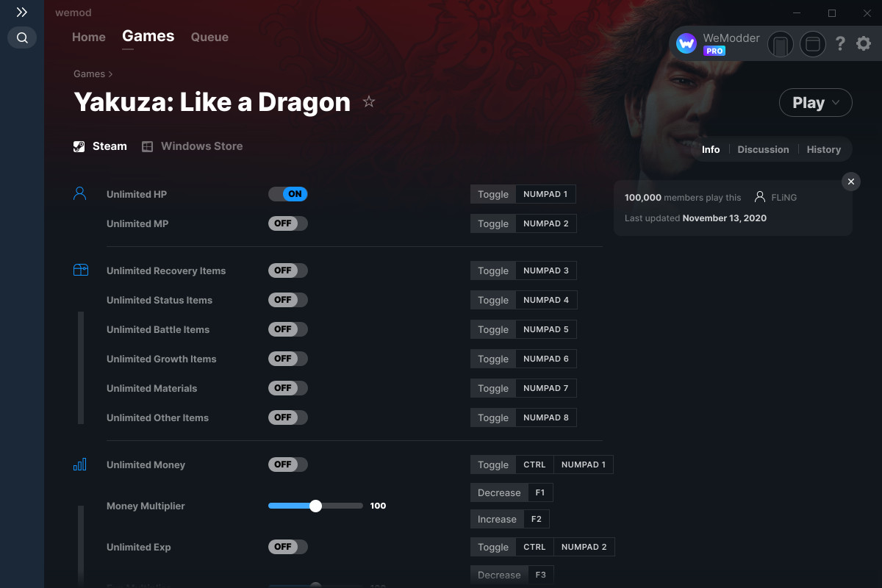The width and height of the screenshot is (882, 588).
Task: Click the Increase F2 hotkey button
Action: (x=510, y=519)
